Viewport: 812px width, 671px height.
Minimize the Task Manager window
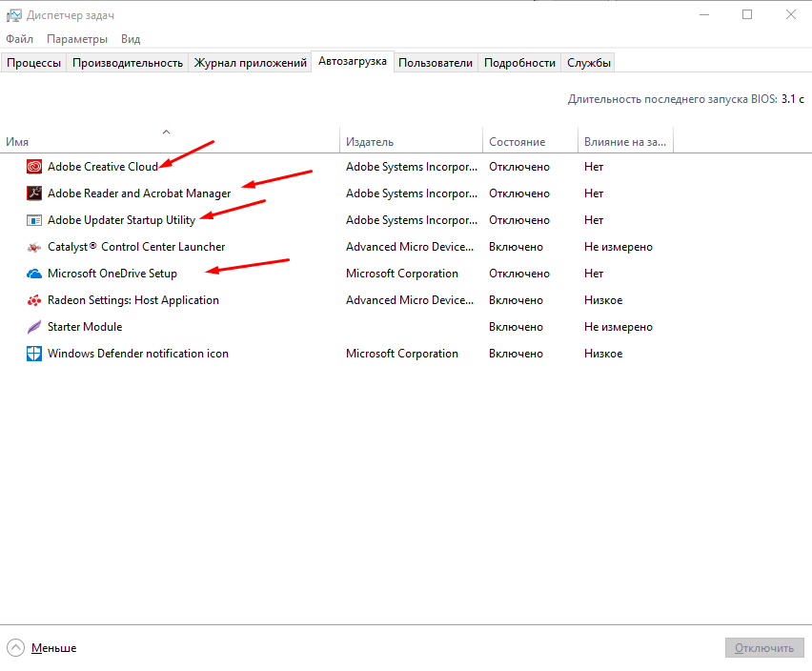click(x=703, y=14)
